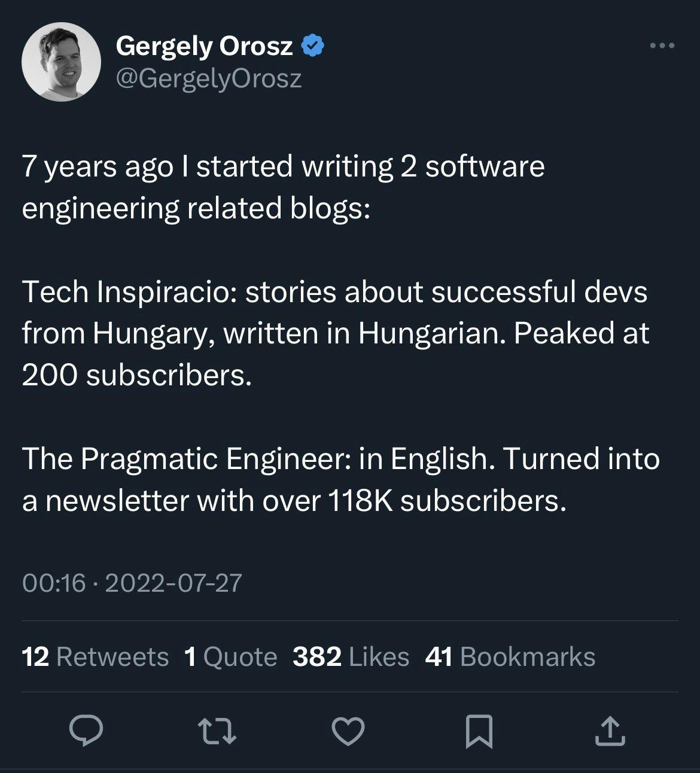Screen dimensions: 700x773
Task: Click the blue verified badge
Action: click(312, 45)
